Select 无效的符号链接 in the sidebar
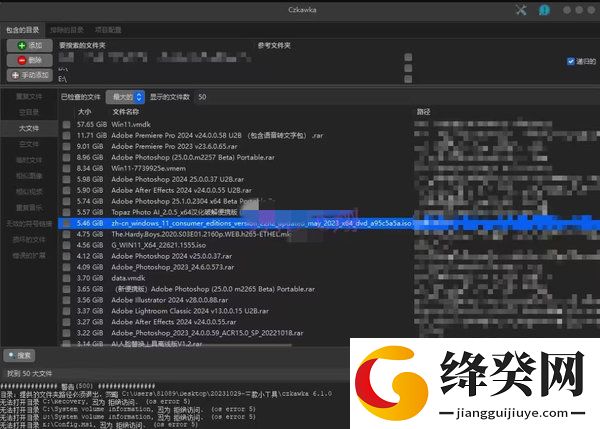 coord(29,223)
